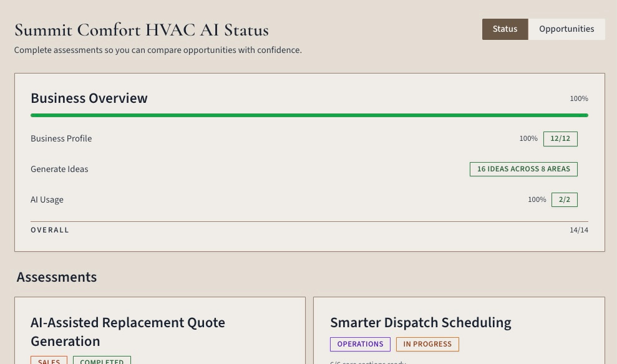Click the green Business Overview progress bar
This screenshot has width=617, height=364.
309,115
